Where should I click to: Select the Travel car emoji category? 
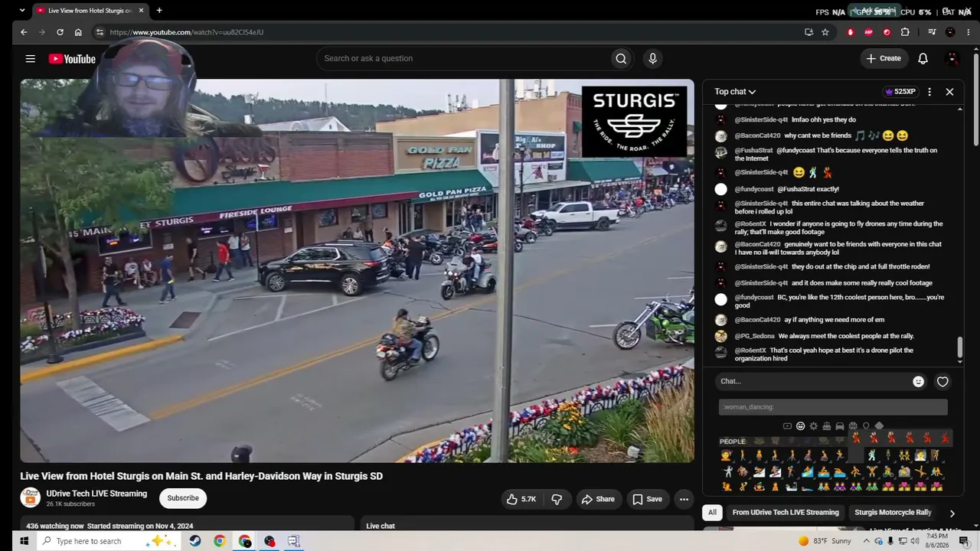tap(840, 426)
